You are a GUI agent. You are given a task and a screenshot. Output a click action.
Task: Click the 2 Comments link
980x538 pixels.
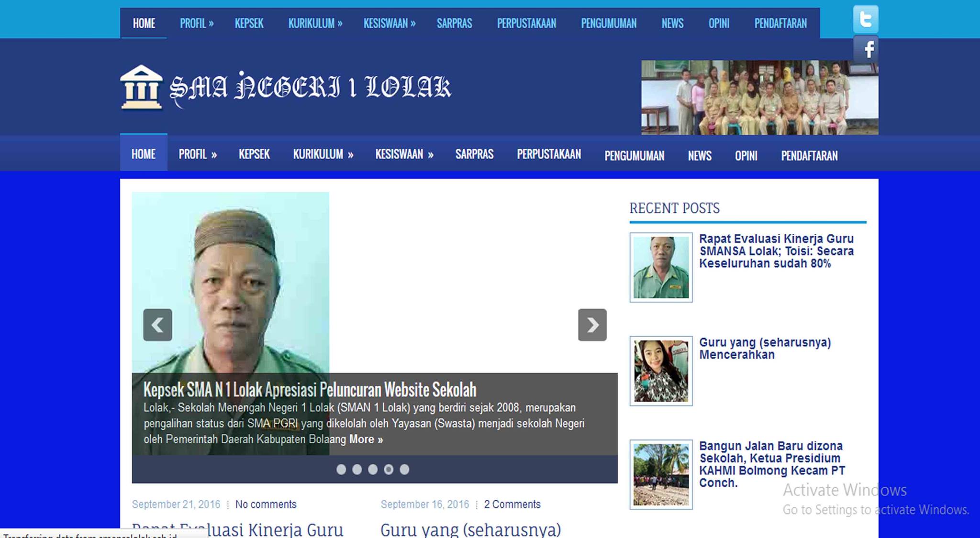[512, 505]
